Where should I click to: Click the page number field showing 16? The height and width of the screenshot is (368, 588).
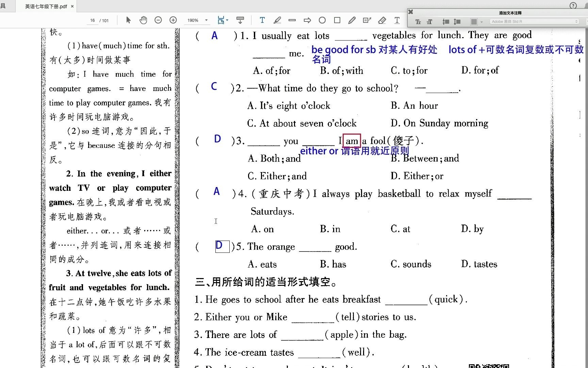coord(93,20)
